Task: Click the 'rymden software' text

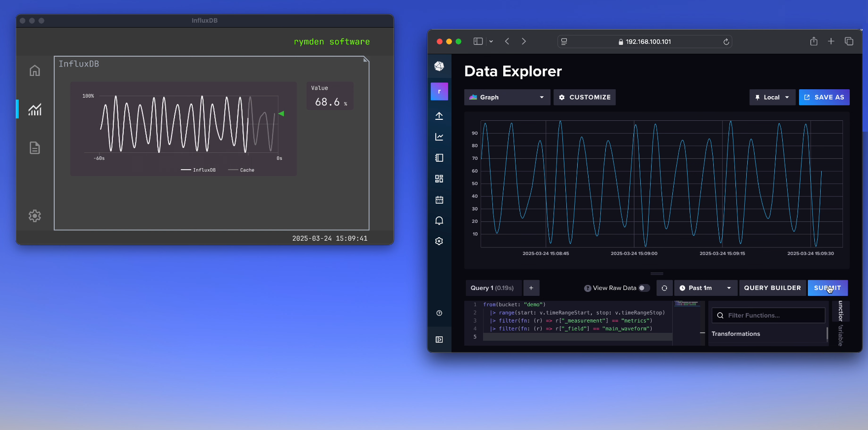Action: coord(332,42)
